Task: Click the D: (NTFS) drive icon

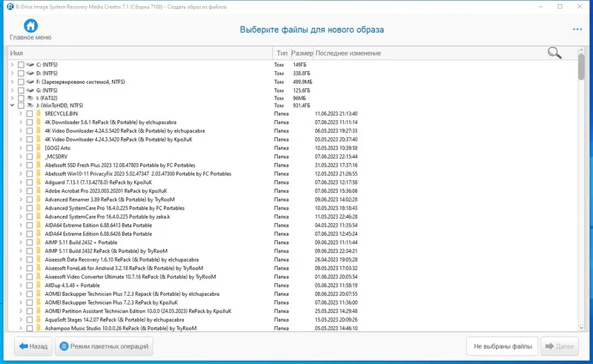Action: pyautogui.click(x=30, y=73)
